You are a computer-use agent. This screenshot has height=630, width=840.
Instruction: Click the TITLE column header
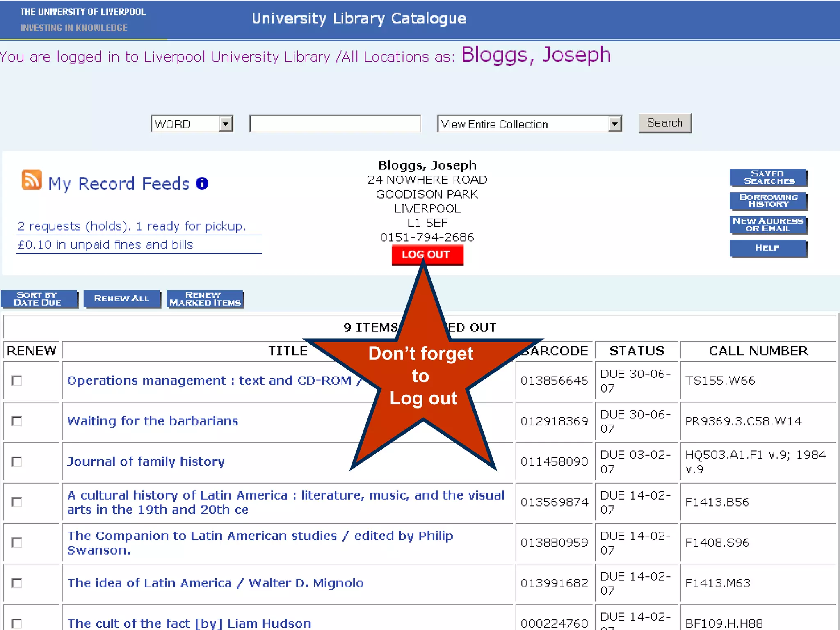click(288, 351)
